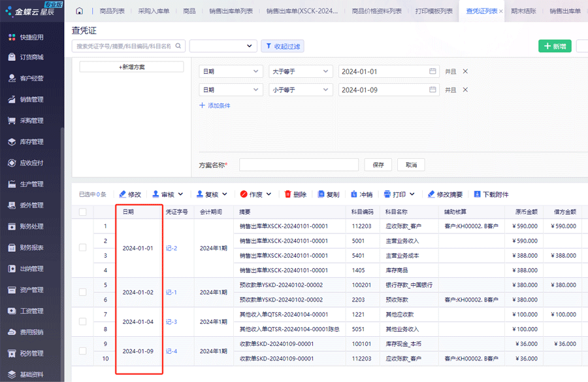Open 应收应付 in sidebar
Screen dimensions: 588x382
(x=26, y=163)
